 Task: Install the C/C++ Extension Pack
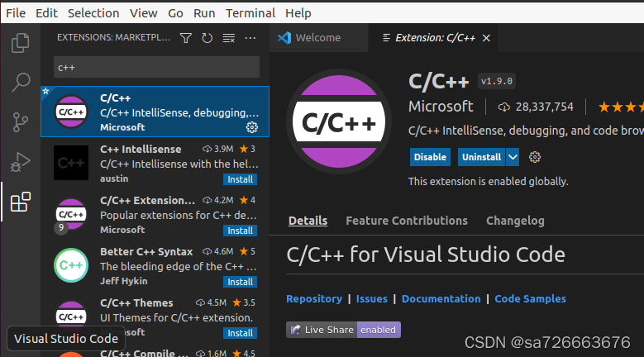(x=241, y=231)
